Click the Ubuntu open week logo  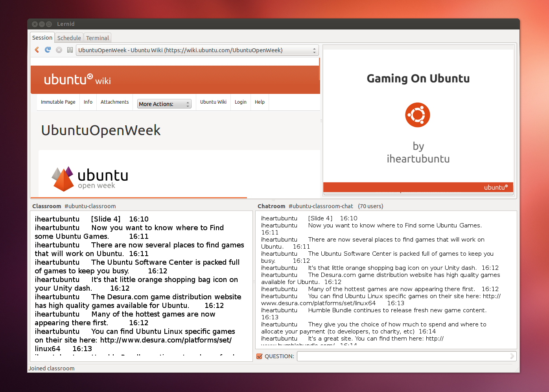90,179
